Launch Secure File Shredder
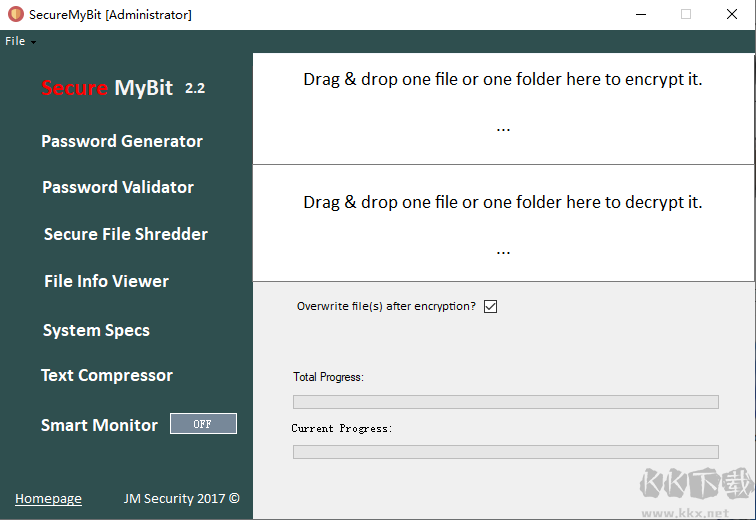Screen dimensions: 756x520 [126, 234]
